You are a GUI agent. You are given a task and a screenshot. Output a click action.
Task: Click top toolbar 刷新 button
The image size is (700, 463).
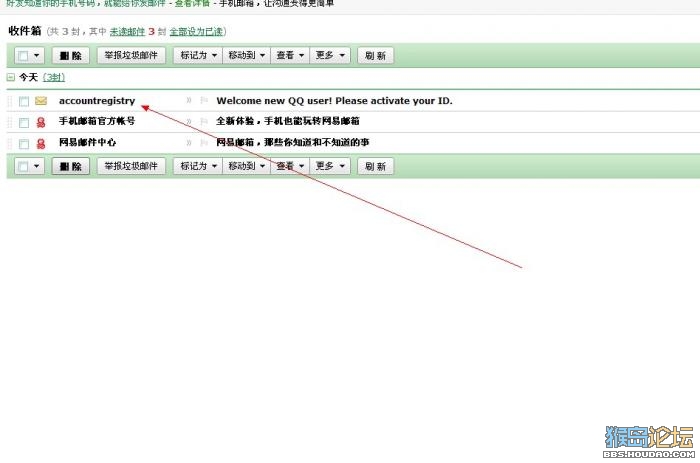tap(375, 55)
